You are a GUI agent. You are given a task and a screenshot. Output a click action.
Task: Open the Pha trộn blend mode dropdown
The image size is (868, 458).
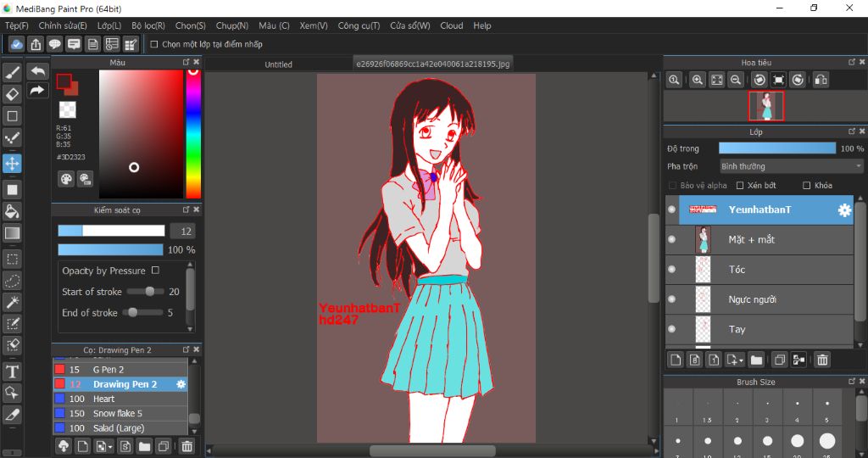791,166
